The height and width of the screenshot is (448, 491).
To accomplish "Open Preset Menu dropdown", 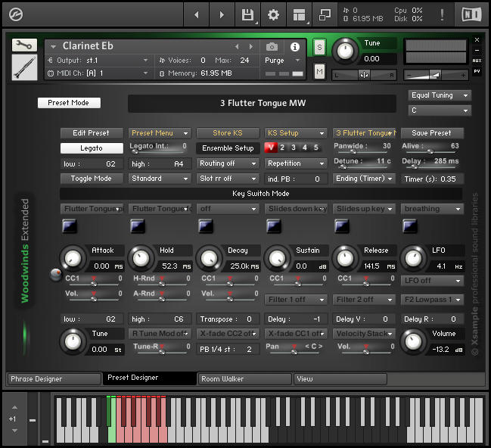I will (160, 133).
